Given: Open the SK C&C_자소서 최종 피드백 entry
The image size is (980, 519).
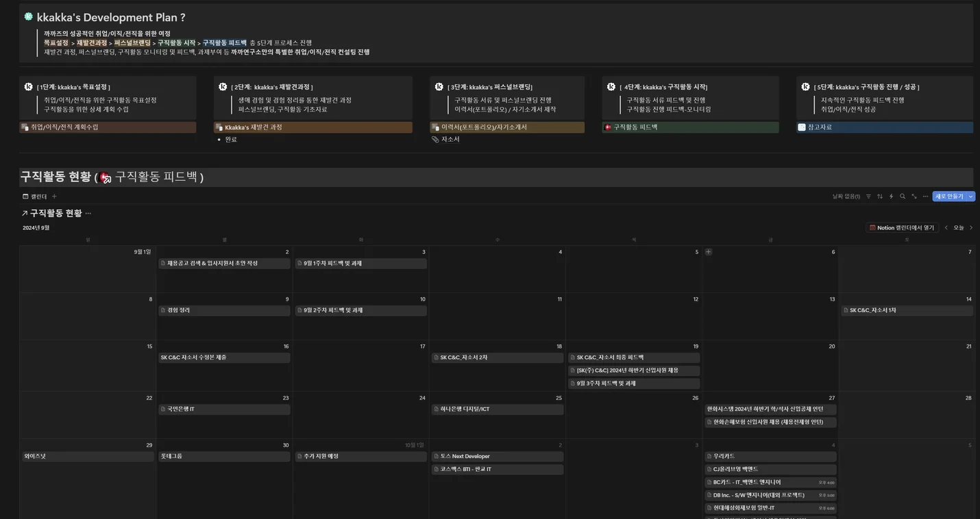Looking at the screenshot, I should [634, 358].
